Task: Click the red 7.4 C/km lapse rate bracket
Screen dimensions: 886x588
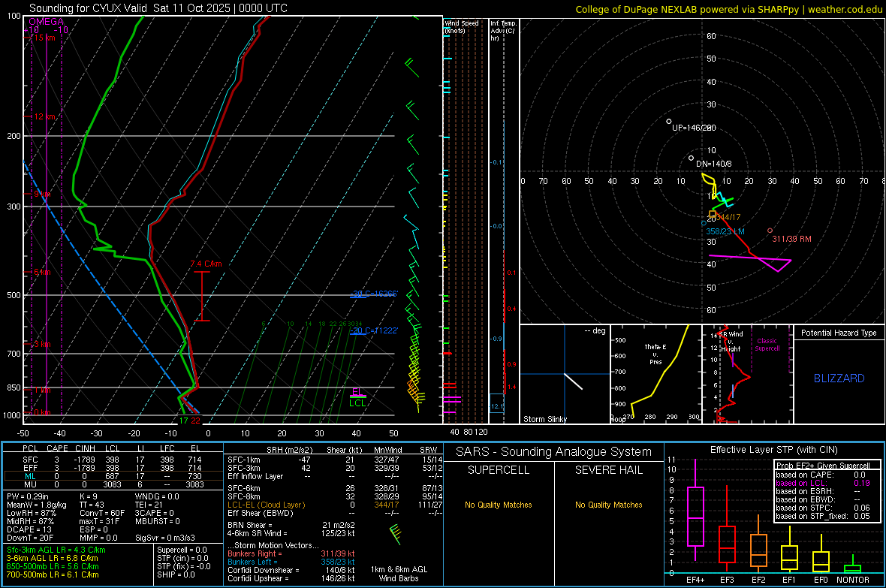Action: [202, 297]
